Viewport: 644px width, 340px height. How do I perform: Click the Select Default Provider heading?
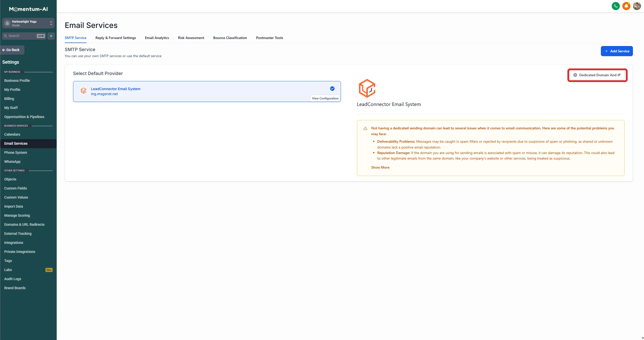pos(98,73)
